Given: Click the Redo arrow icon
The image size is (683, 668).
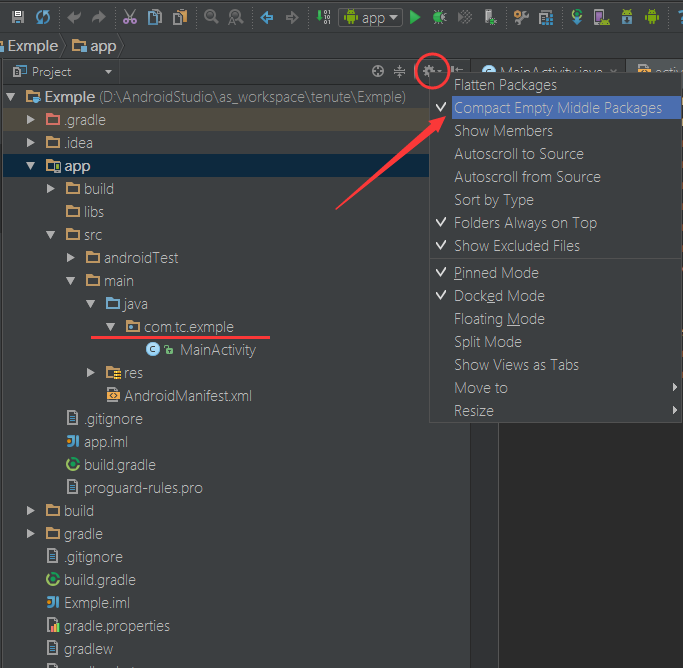Looking at the screenshot, I should click(99, 17).
